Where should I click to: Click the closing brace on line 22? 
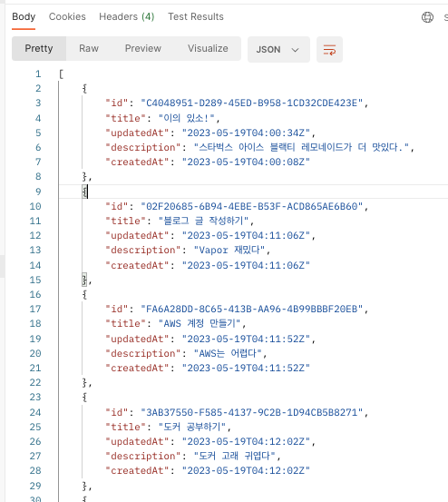tap(84, 382)
